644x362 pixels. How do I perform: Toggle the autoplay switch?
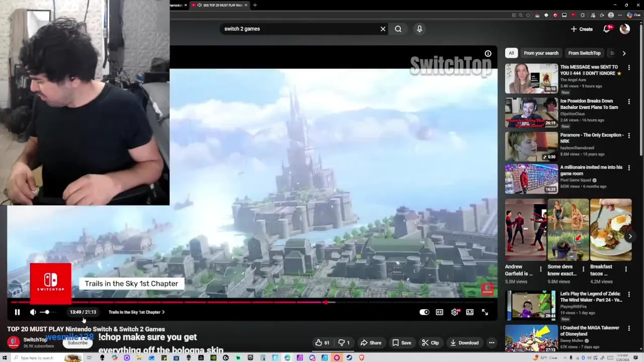pyautogui.click(x=424, y=312)
